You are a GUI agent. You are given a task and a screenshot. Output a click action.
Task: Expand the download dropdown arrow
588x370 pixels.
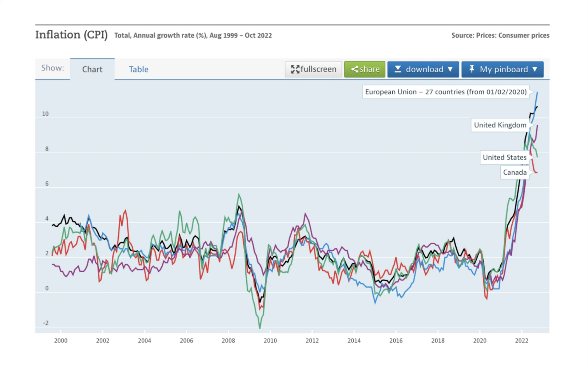[x=450, y=69]
